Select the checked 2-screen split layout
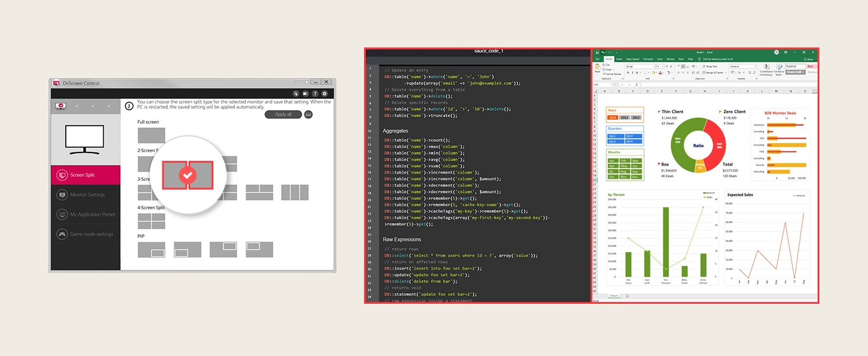 (187, 175)
